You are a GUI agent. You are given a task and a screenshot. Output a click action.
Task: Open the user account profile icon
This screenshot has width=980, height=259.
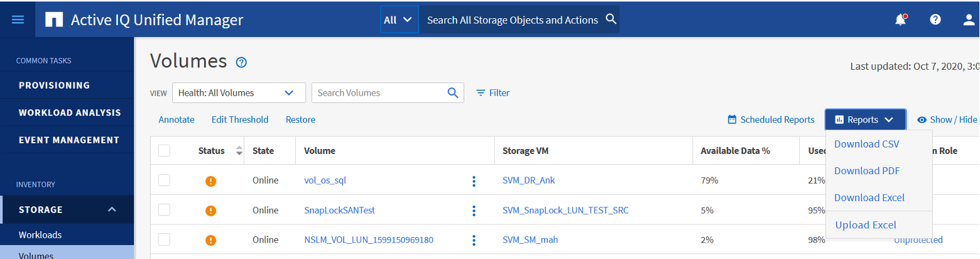(x=969, y=19)
